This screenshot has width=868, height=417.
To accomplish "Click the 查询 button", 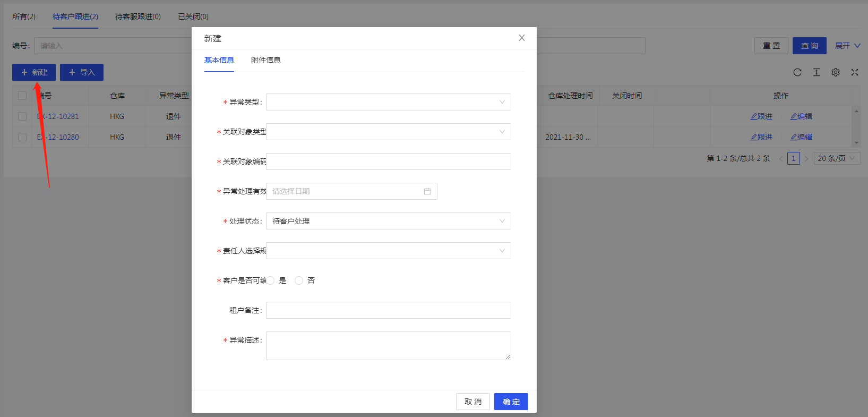I will pos(810,46).
